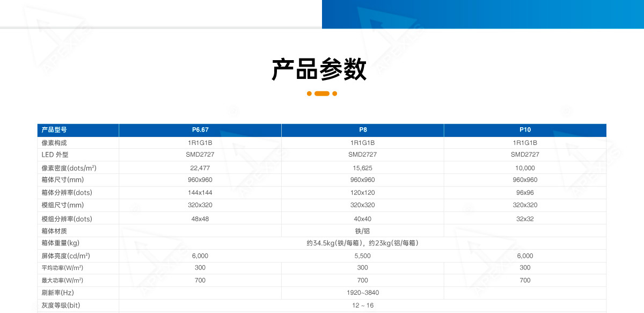Click the max power 700 under P6.67
This screenshot has width=644, height=313.
[200, 280]
